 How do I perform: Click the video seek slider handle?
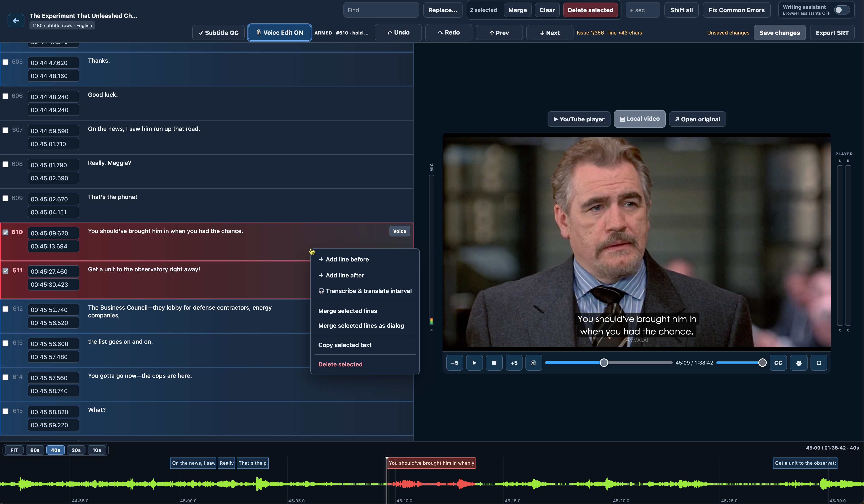pos(604,363)
